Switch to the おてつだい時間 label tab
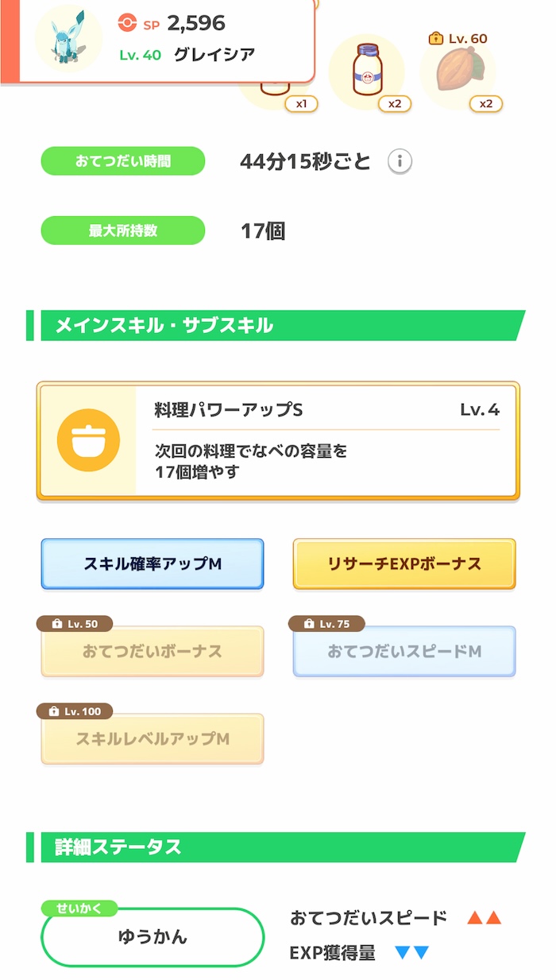 [123, 161]
